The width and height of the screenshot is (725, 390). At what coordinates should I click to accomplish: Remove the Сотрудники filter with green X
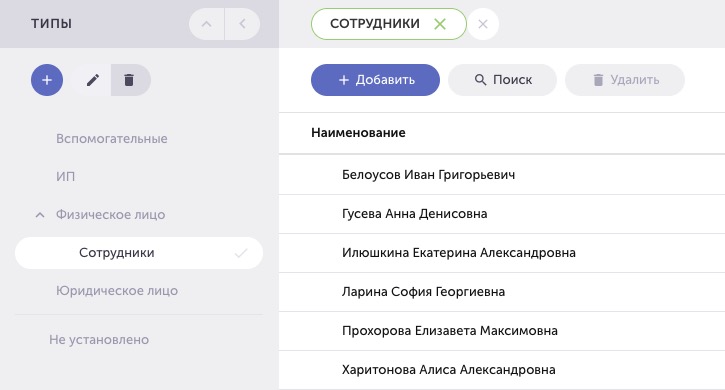coord(440,24)
